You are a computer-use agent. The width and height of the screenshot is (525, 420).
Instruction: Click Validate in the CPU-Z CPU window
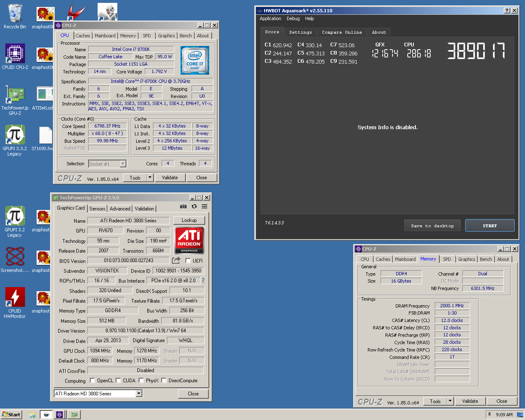(x=170, y=178)
